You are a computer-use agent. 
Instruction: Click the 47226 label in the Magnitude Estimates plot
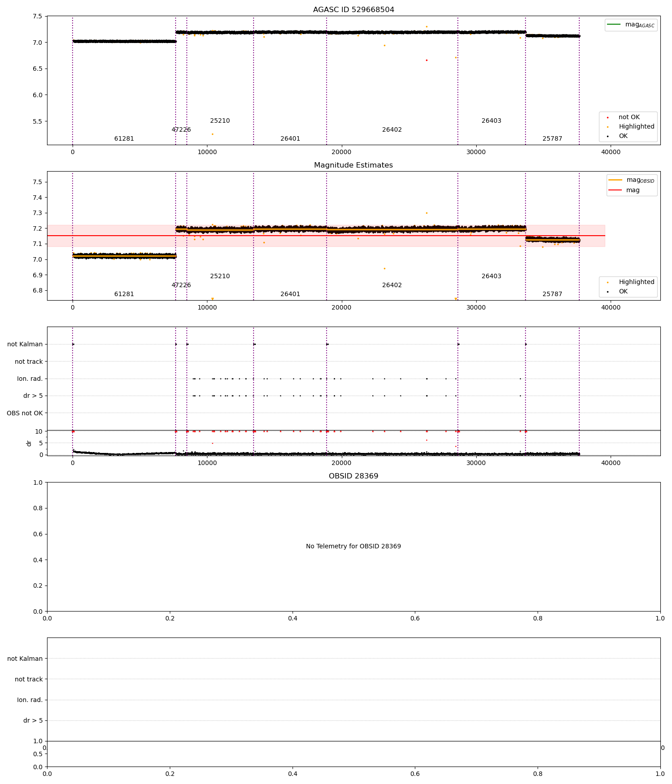(181, 285)
